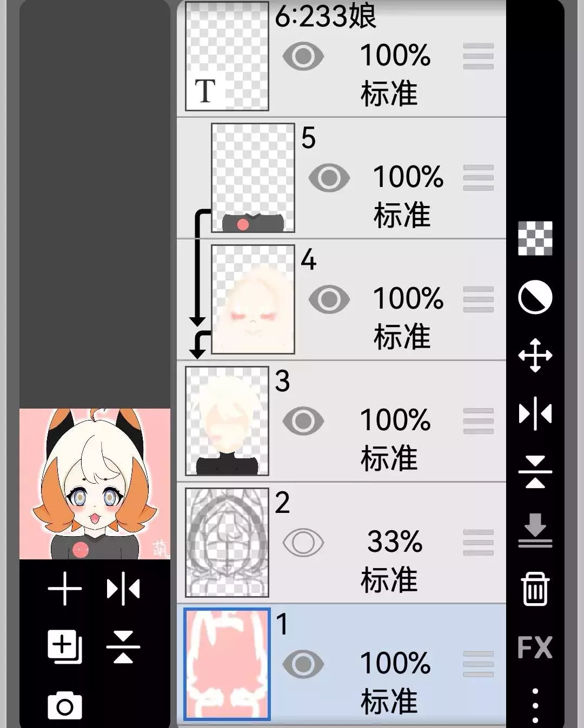Viewport: 584px width, 728px height.
Task: Show layer 2 via its eye icon
Action: 303,543
